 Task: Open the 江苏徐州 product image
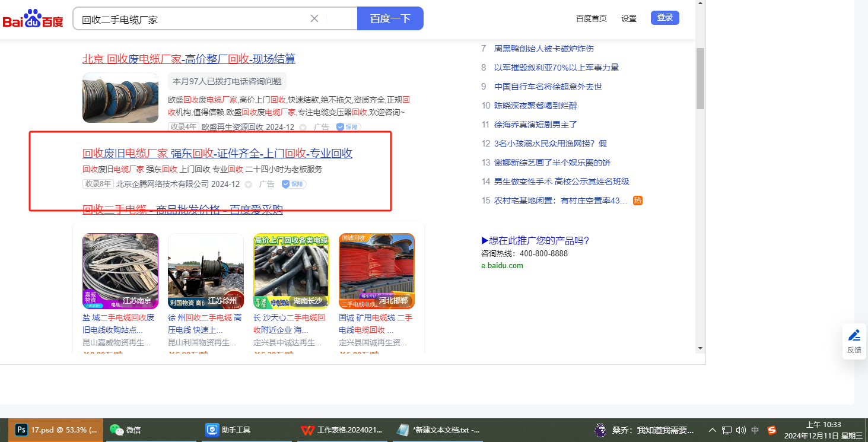(206, 271)
